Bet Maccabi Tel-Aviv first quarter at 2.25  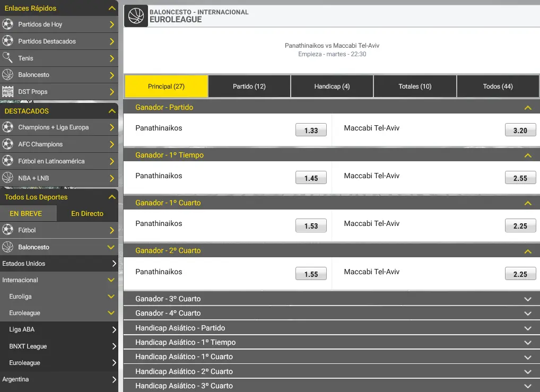(x=520, y=226)
